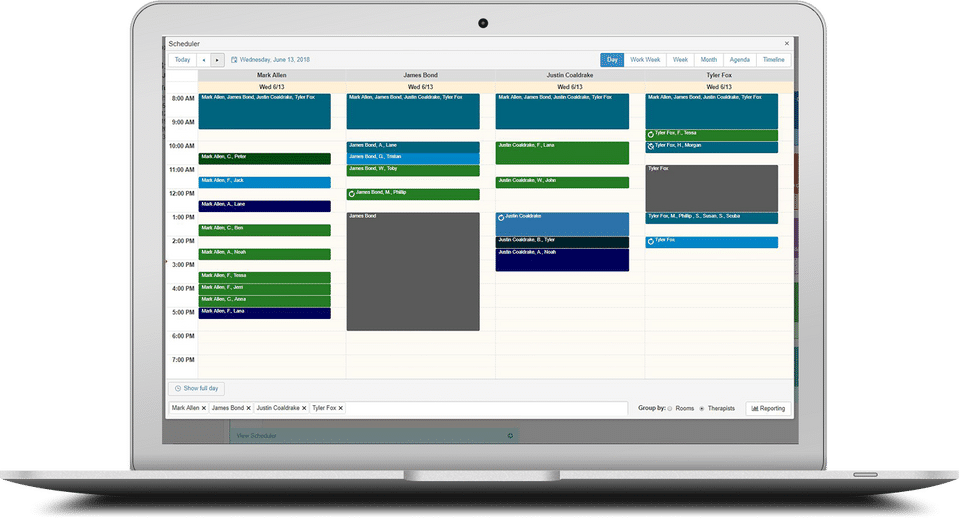Viewport: 960px width, 518px height.
Task: Open Mark Allen, A., Noah appointment
Action: (x=264, y=254)
